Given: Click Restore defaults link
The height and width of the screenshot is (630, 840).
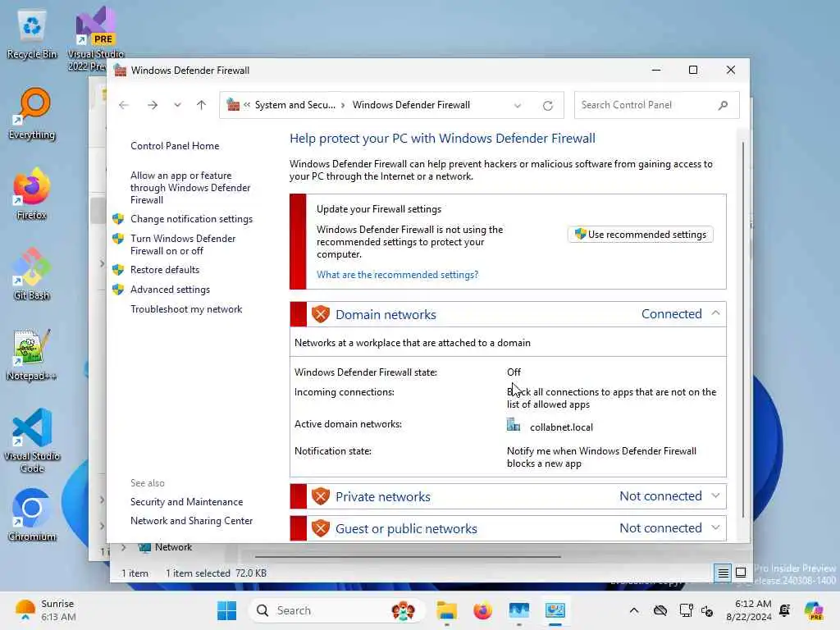Looking at the screenshot, I should click(164, 269).
